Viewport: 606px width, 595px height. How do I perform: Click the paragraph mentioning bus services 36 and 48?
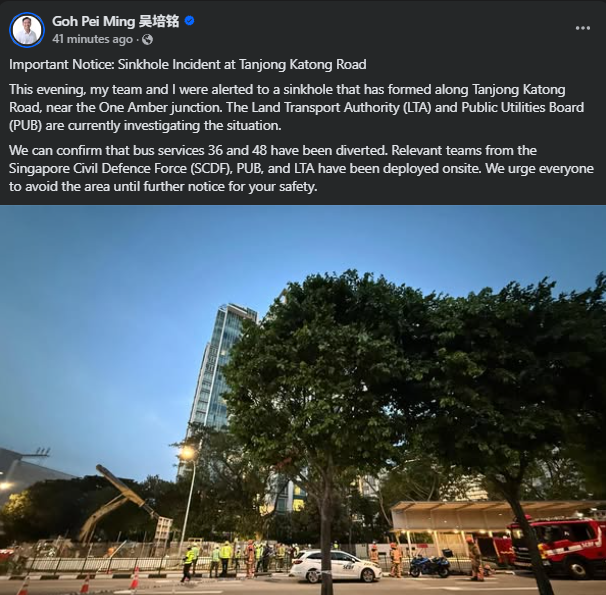(x=301, y=168)
